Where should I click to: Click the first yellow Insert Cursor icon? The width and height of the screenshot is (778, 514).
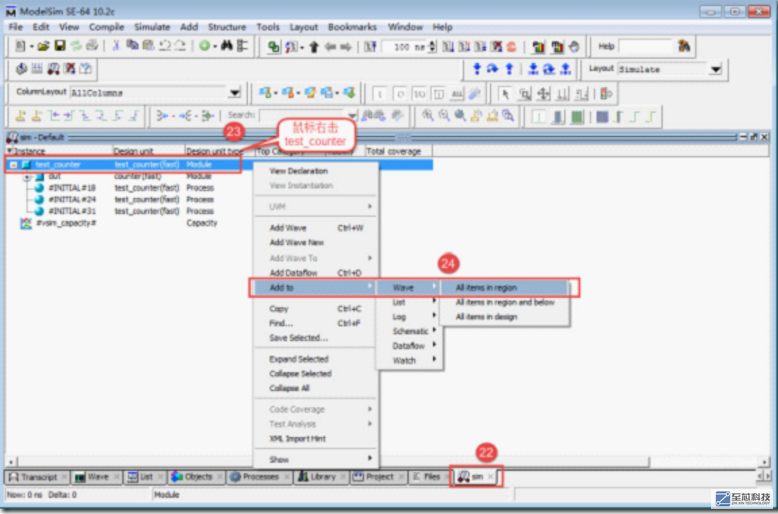21,116
